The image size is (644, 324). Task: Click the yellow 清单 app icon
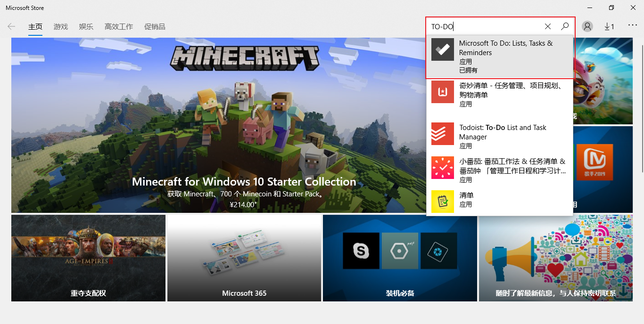pos(443,202)
